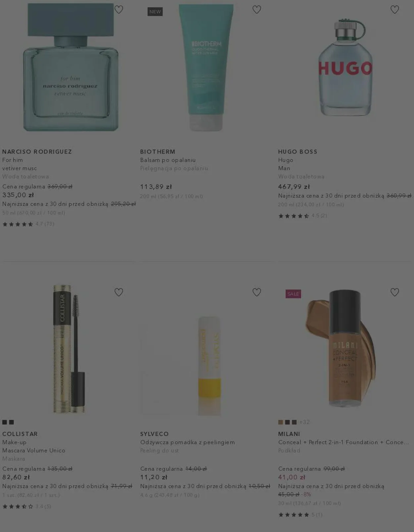Add Milani foundation to wishlist

click(395, 292)
